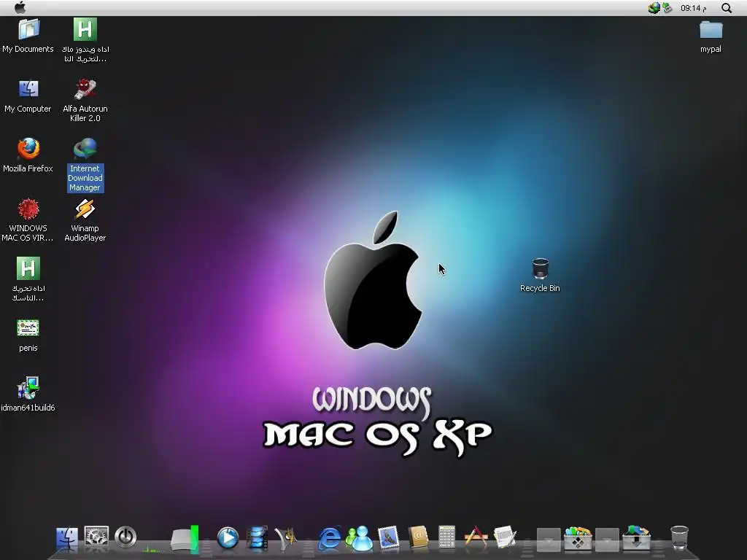Open the brown Address Book dock icon
Image resolution: width=747 pixels, height=560 pixels.
pyautogui.click(x=418, y=538)
